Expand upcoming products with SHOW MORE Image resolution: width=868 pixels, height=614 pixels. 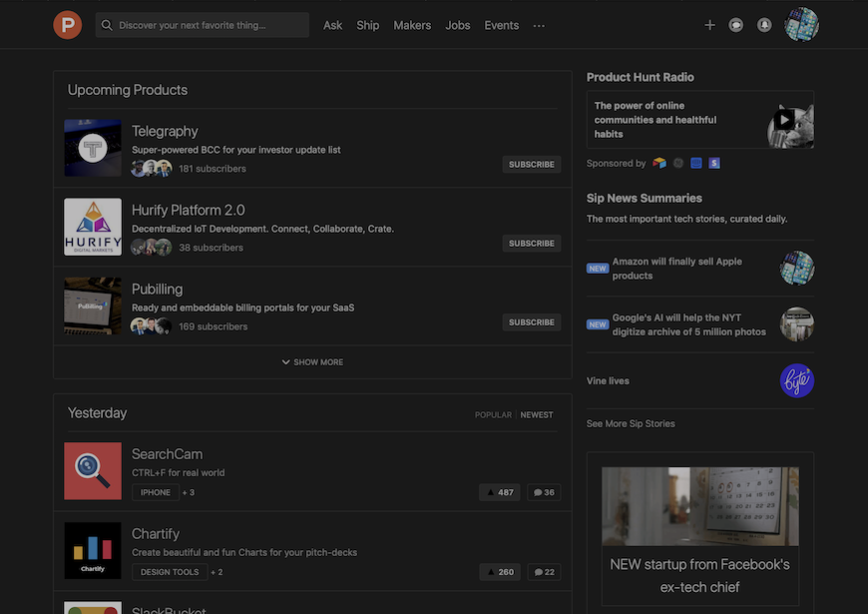point(312,361)
